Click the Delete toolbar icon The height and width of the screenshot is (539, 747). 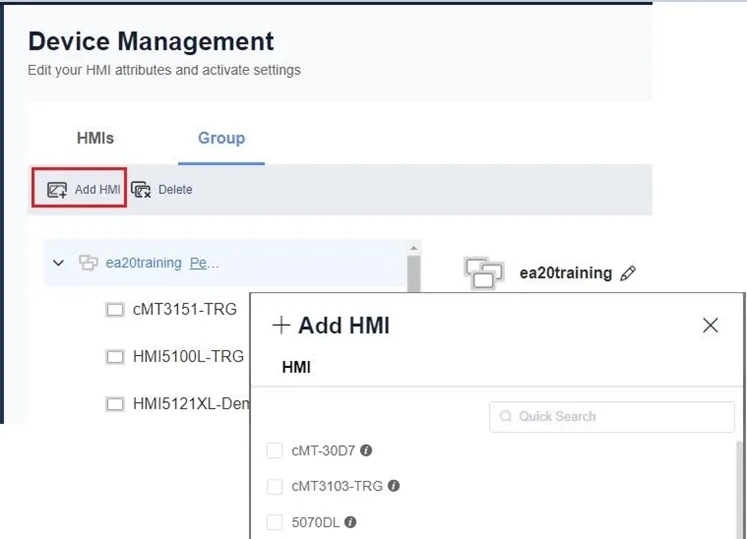(x=141, y=190)
